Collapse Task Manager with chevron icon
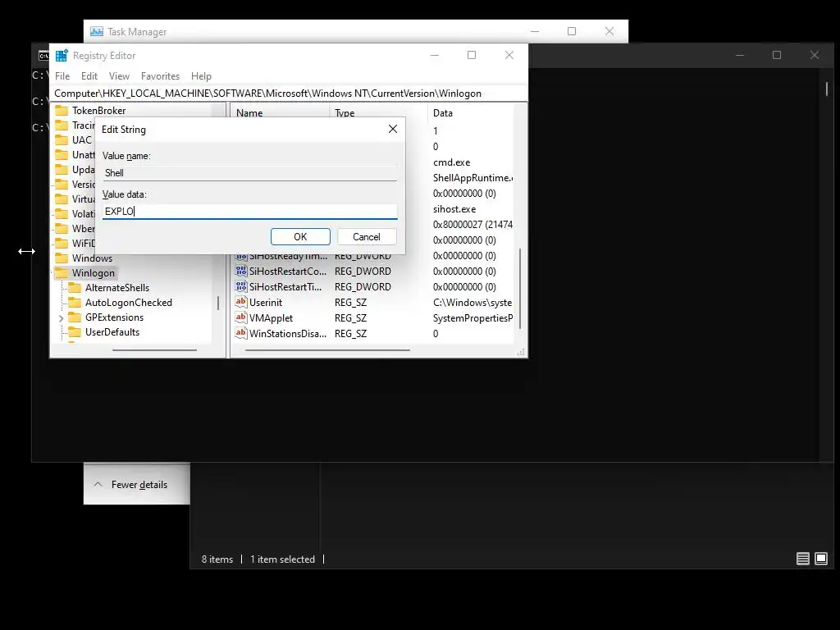This screenshot has width=840, height=630. pos(98,484)
